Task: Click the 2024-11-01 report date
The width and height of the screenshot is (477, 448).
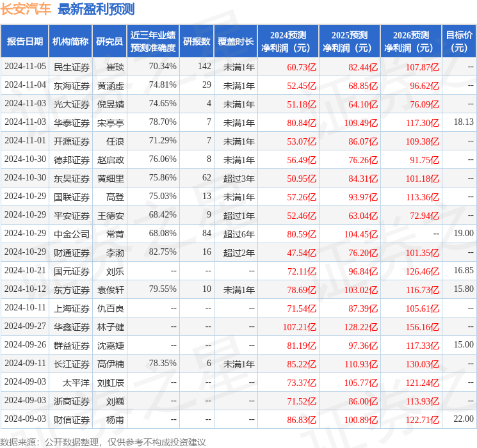Action: (x=25, y=140)
